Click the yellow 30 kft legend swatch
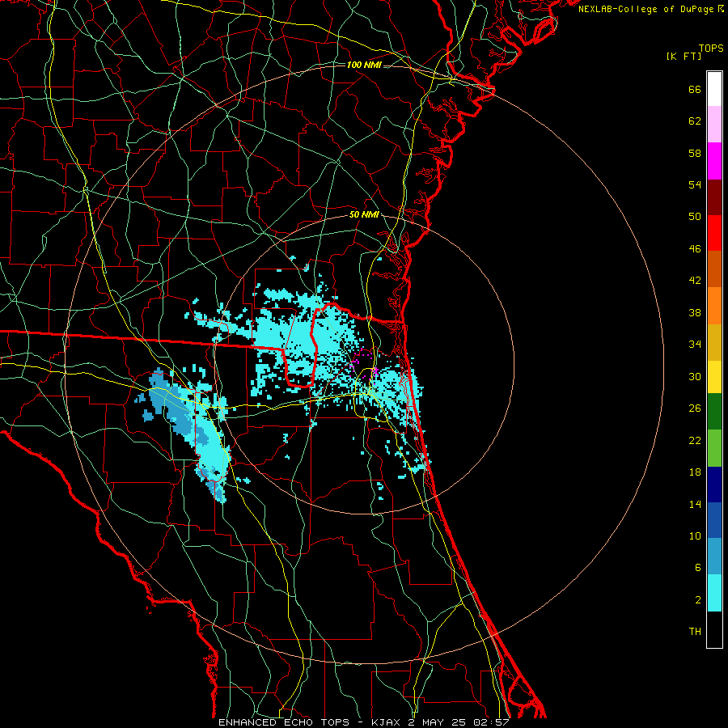Image resolution: width=728 pixels, height=728 pixels. [714, 377]
